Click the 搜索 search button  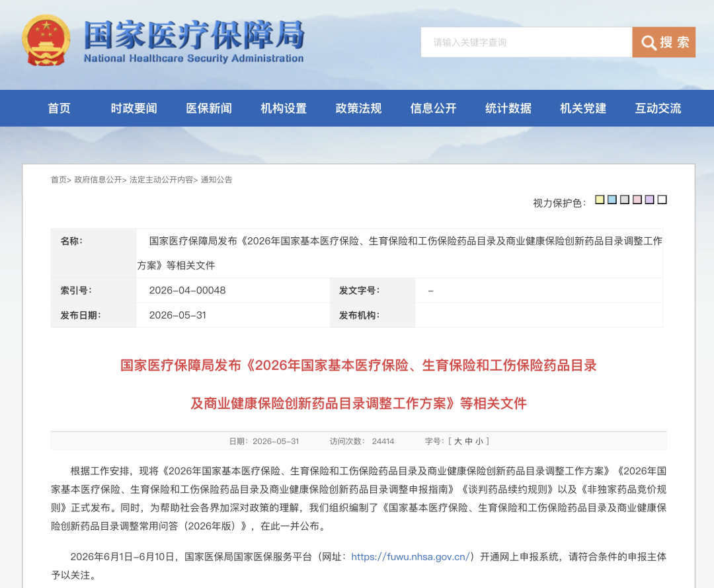(664, 42)
